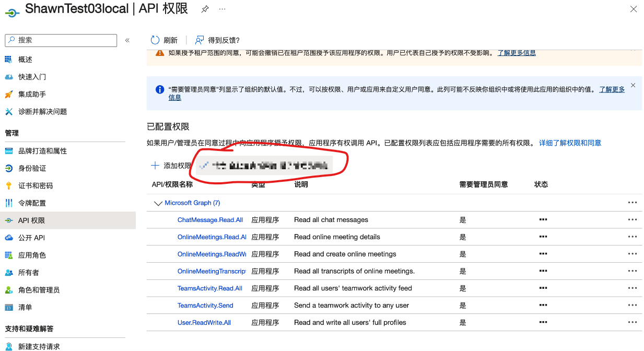Open TeamsActivity.Read.All row far-right ellipsis
The width and height of the screenshot is (644, 351).
pyautogui.click(x=633, y=288)
